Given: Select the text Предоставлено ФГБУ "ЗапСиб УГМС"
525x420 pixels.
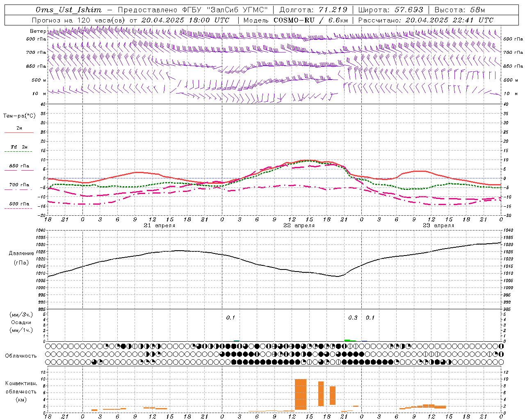Looking at the screenshot, I should tap(193, 10).
